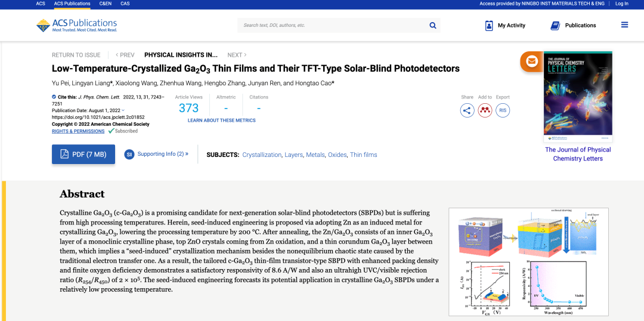Switch to CAS top tab
Screen dimensions: 644x321
[x=125, y=4]
